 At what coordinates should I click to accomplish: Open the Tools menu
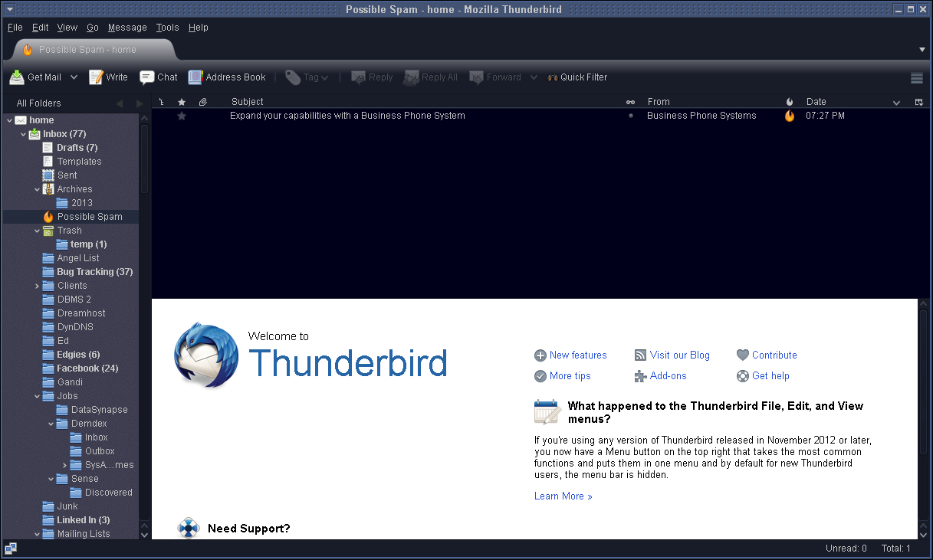[x=167, y=28]
